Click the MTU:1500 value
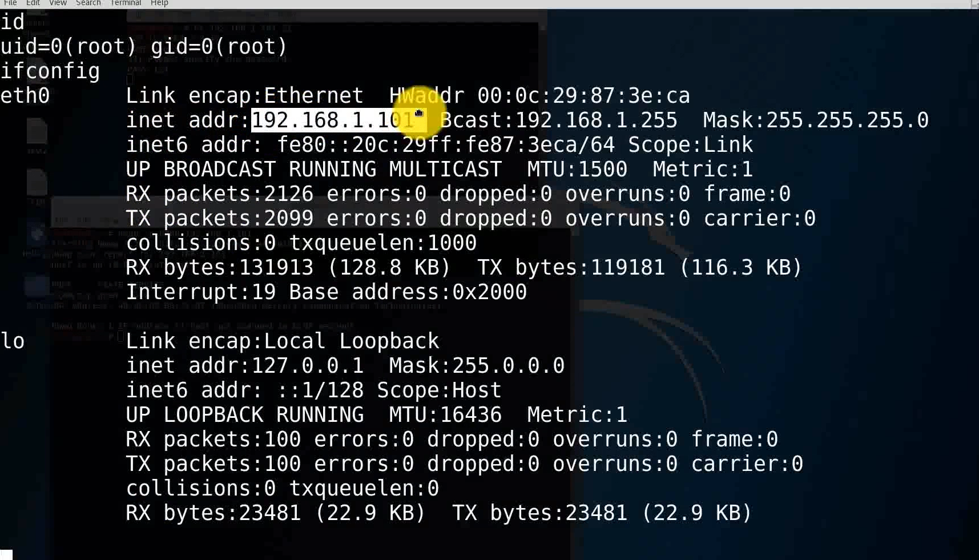This screenshot has height=560, width=979. click(577, 170)
